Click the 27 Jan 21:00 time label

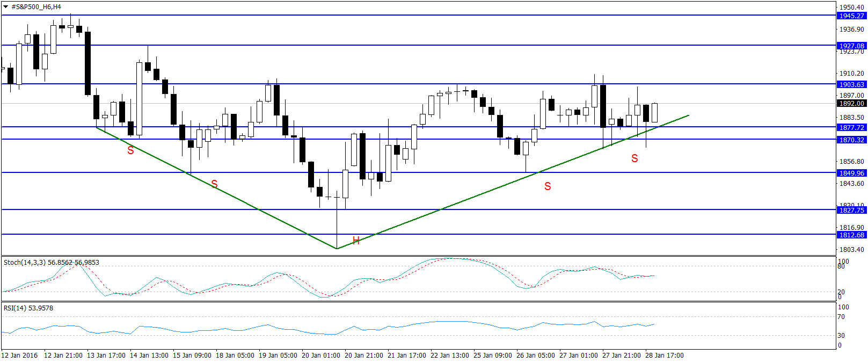[622, 356]
